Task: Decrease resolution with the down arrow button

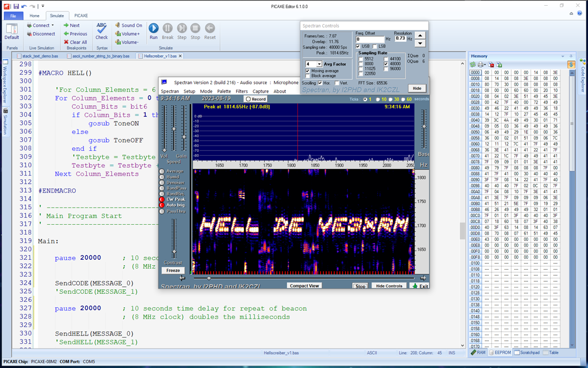Action: pyautogui.click(x=420, y=43)
